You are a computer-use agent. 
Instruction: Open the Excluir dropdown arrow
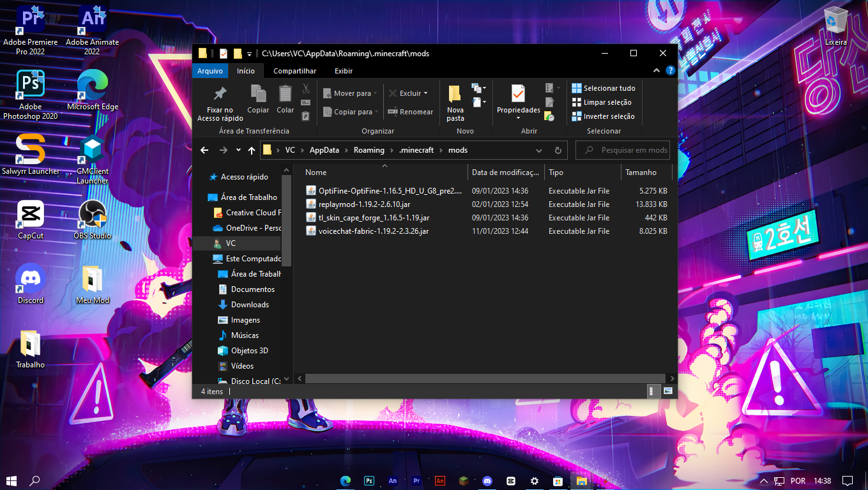pos(425,93)
